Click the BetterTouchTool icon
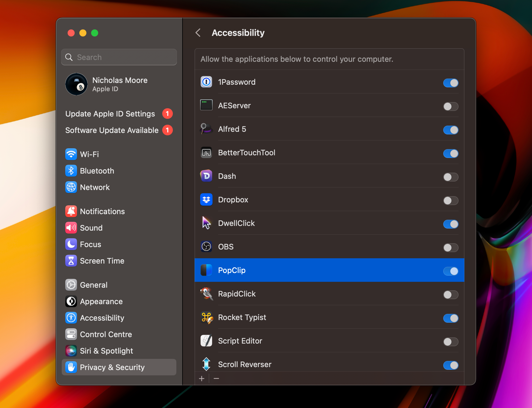 point(206,153)
